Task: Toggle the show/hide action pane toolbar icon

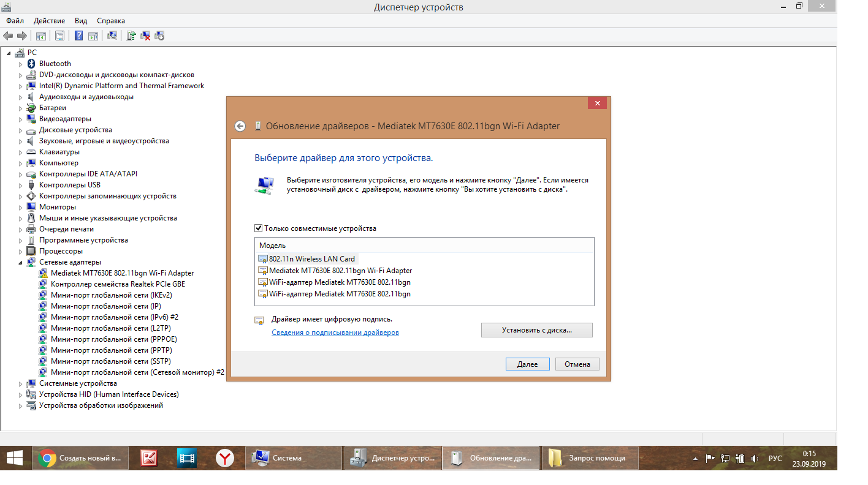Action: pos(93,36)
